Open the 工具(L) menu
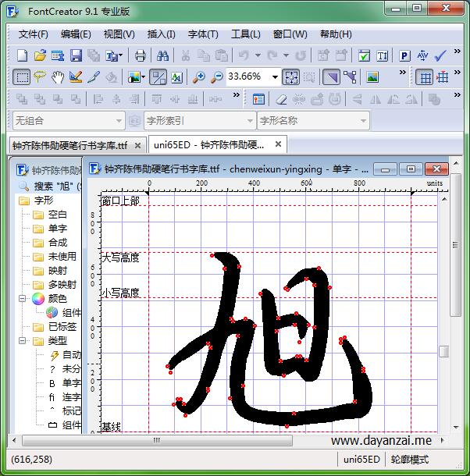The image size is (470, 476). 245,34
